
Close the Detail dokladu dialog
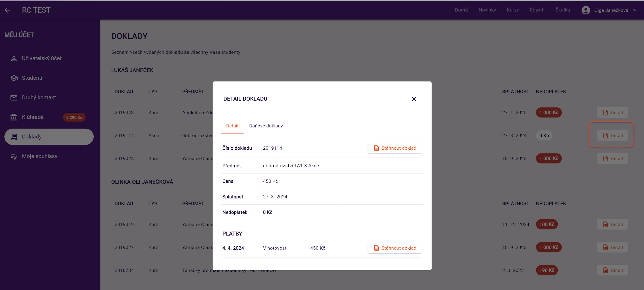click(x=414, y=99)
